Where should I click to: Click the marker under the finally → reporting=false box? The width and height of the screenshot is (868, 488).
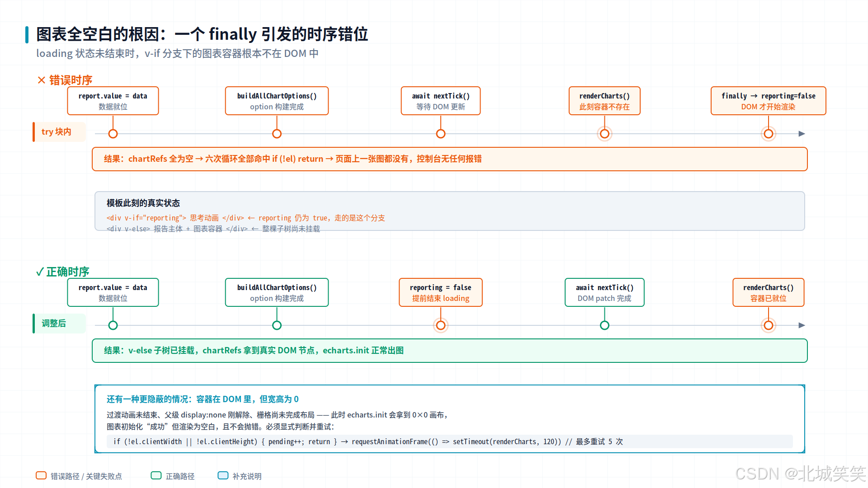point(769,134)
